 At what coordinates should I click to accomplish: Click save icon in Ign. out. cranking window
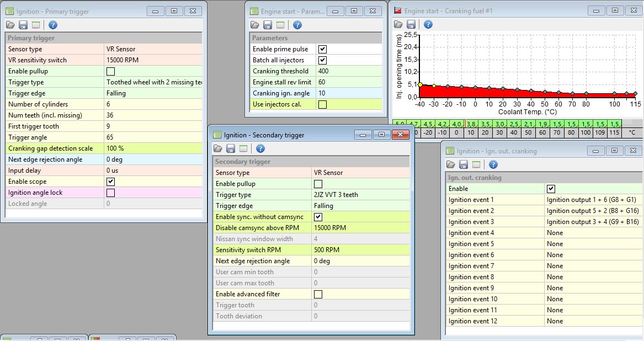(x=464, y=164)
